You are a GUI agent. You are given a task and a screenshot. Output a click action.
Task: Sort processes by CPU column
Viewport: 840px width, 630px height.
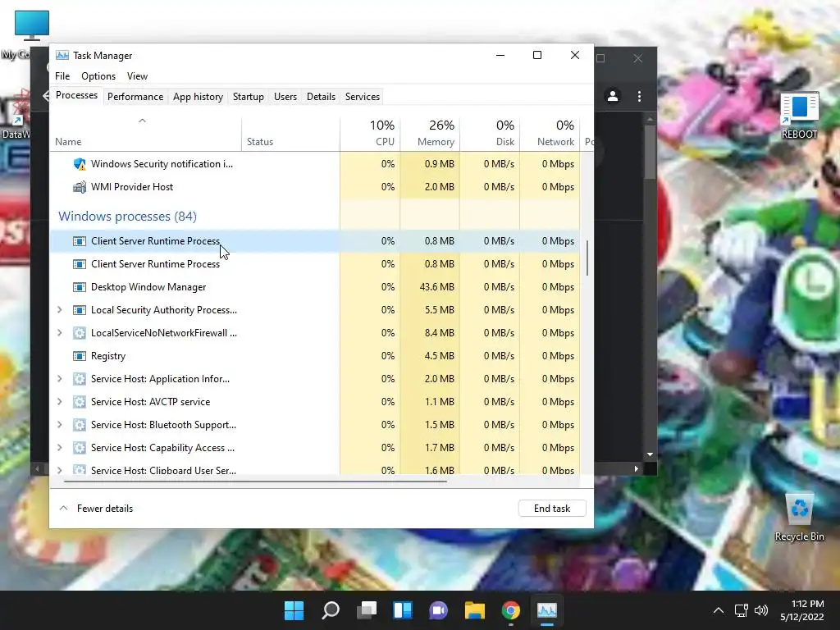pyautogui.click(x=370, y=134)
